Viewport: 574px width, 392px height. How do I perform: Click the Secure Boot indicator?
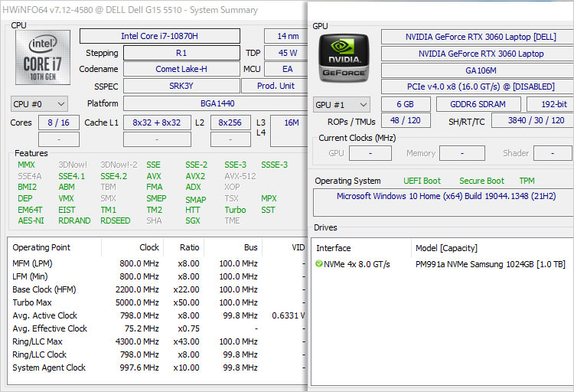click(x=481, y=181)
